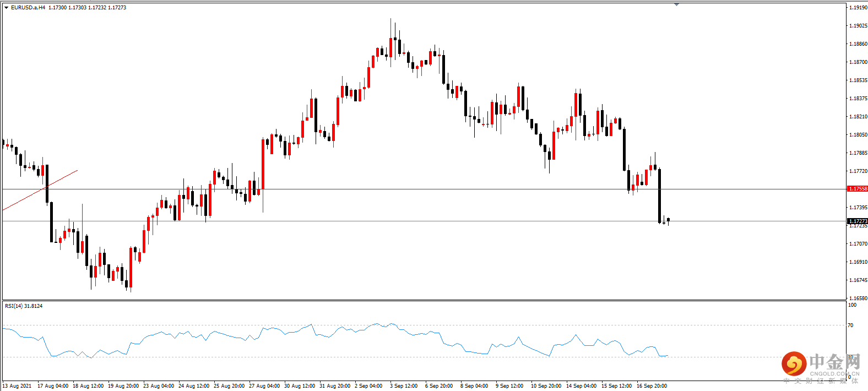Click the 10 Sep 20:00 time label
This screenshot has width=868, height=391.
546,386
